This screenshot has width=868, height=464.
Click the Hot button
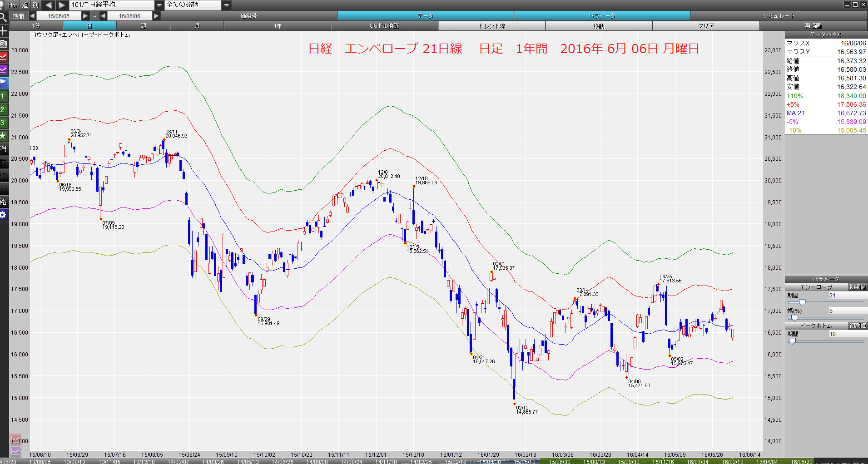pyautogui.click(x=13, y=5)
